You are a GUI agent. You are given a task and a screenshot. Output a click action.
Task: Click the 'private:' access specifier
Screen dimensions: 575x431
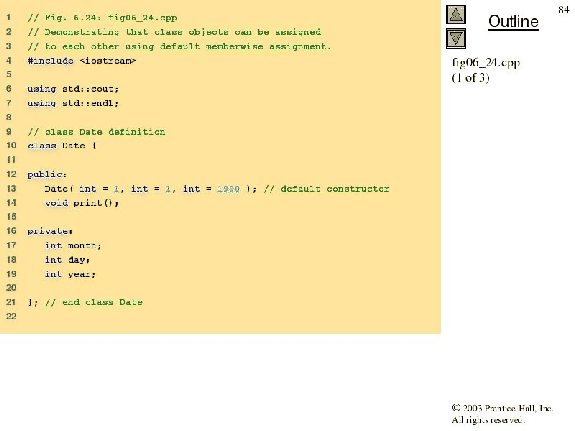coord(50,231)
